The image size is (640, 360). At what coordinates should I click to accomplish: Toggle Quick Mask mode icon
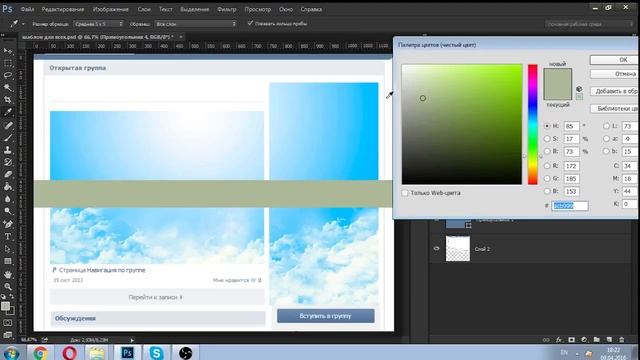[8, 322]
